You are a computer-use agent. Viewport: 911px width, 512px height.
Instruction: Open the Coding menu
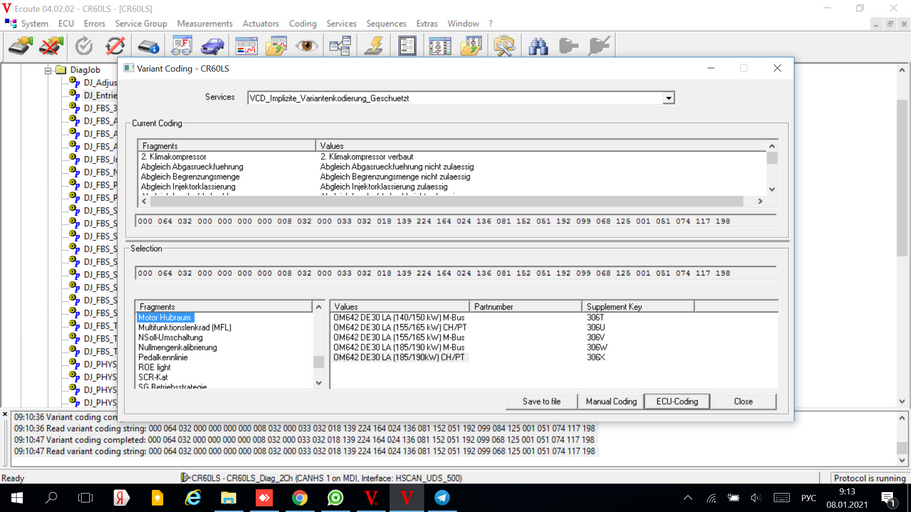pyautogui.click(x=303, y=24)
